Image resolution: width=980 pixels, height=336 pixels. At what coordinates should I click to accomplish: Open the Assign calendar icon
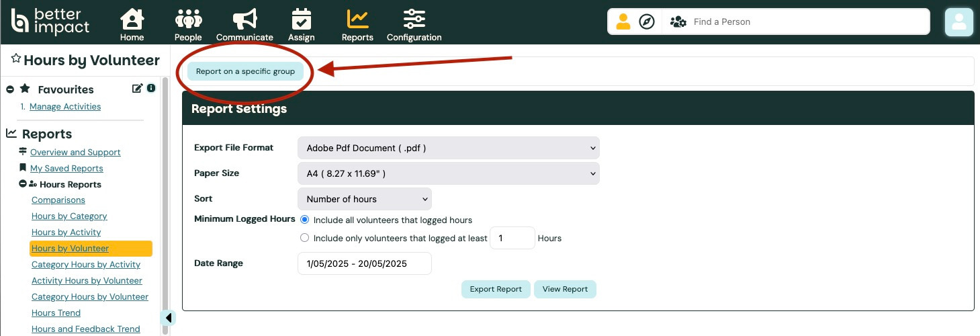coord(302,19)
